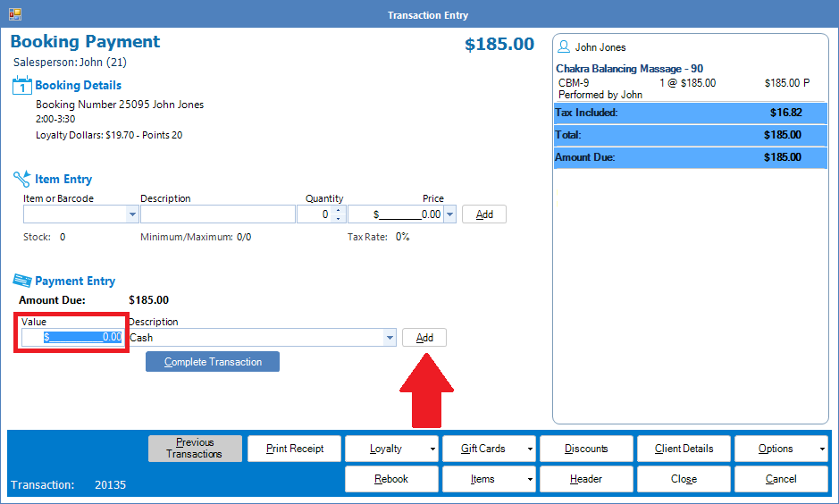Click the Print Receipt button
Screen dimensions: 839x504
coord(294,449)
